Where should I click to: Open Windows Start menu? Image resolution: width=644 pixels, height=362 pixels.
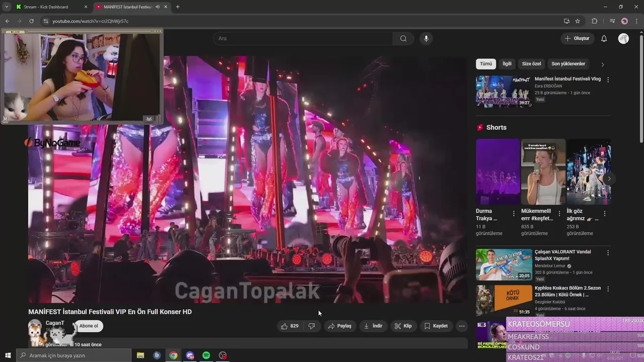point(8,355)
